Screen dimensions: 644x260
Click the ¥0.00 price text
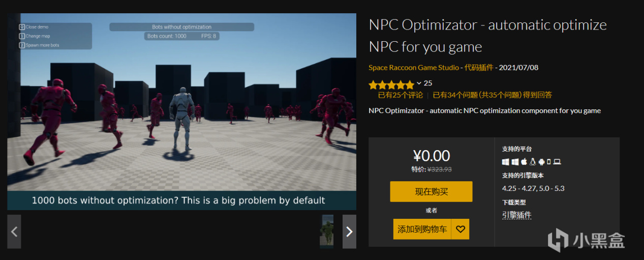tap(432, 156)
